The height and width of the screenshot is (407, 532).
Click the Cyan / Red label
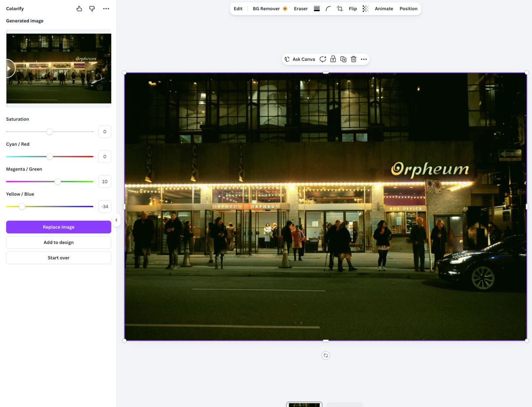tap(18, 144)
